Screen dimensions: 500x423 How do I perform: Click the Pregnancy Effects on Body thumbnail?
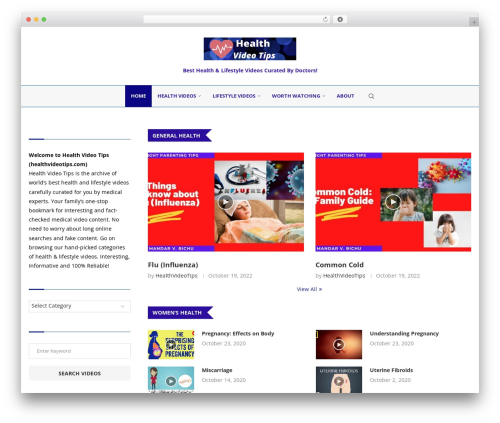(171, 344)
